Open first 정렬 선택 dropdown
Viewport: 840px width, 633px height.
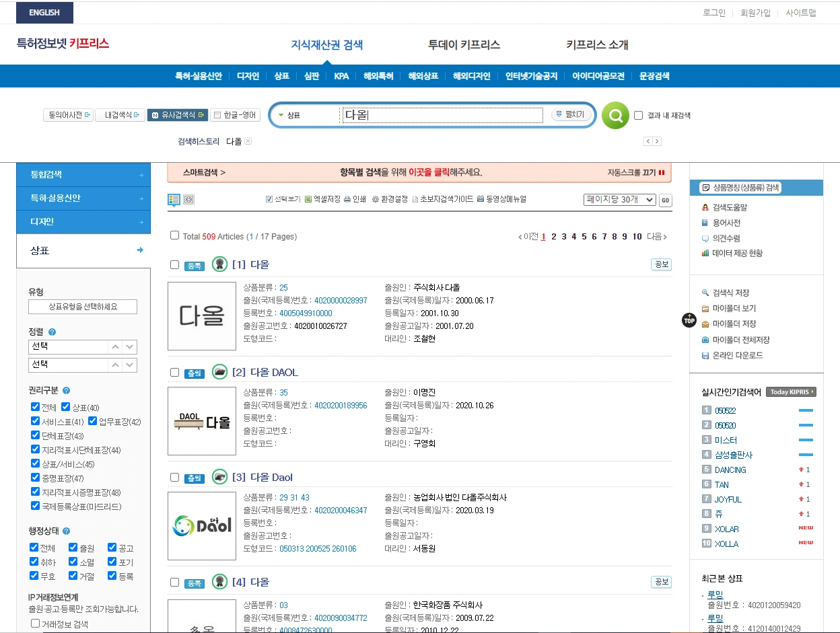point(83,347)
